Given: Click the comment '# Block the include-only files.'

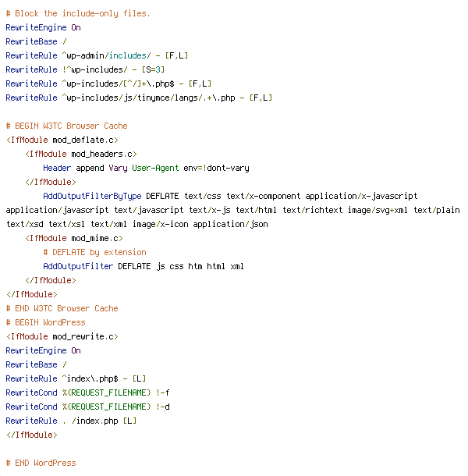Looking at the screenshot, I should point(78,14).
